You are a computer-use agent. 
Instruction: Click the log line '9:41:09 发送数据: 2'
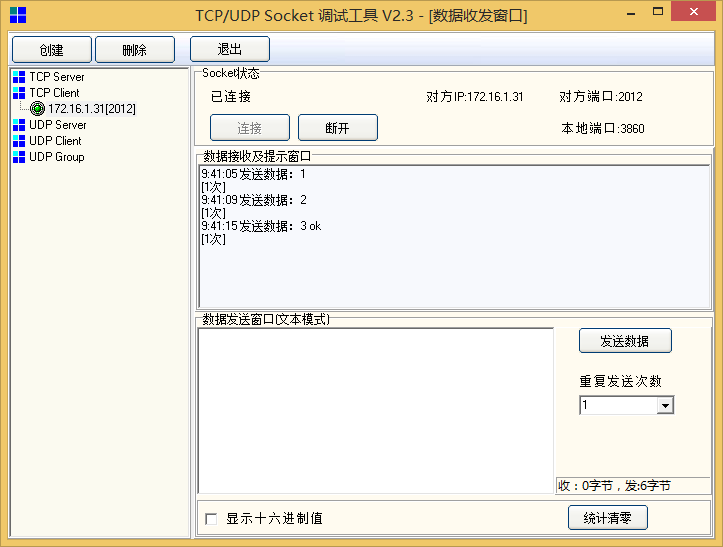point(254,200)
